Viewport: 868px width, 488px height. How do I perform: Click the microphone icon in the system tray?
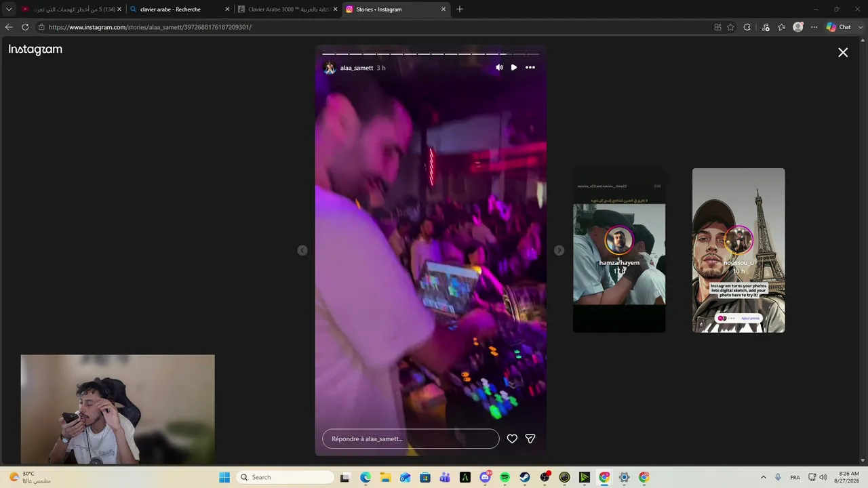point(778,477)
